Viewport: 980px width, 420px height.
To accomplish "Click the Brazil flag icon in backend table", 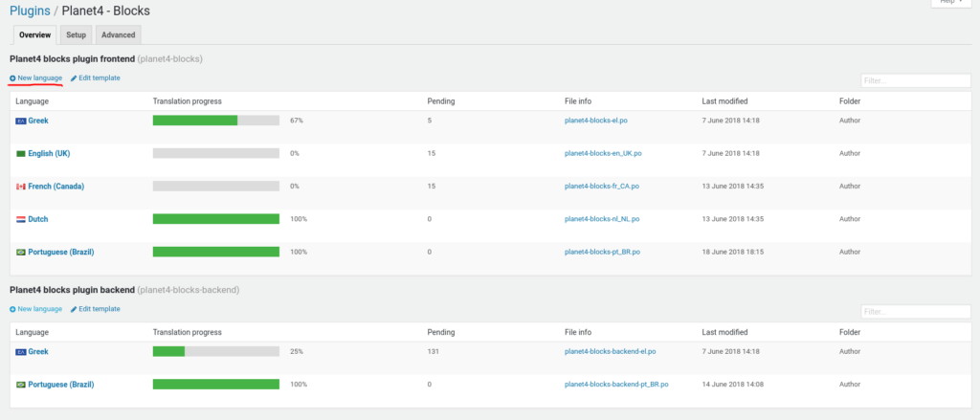I will tap(21, 385).
